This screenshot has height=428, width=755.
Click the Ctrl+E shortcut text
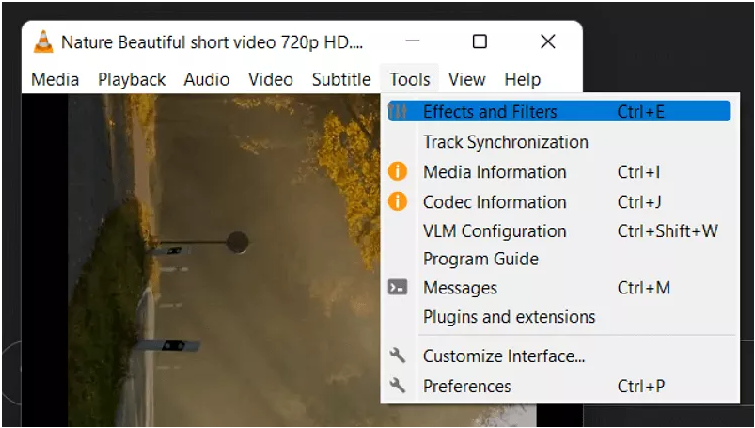[x=641, y=112]
